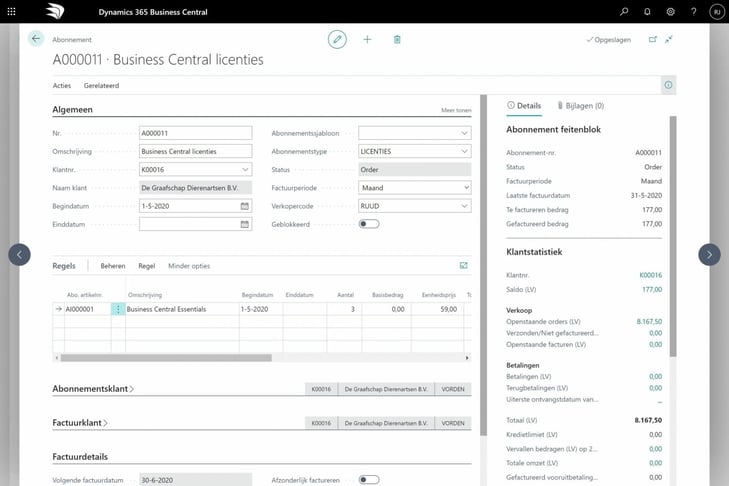This screenshot has height=486, width=729.
Task: Open the Gerelateerd menu
Action: coord(101,86)
